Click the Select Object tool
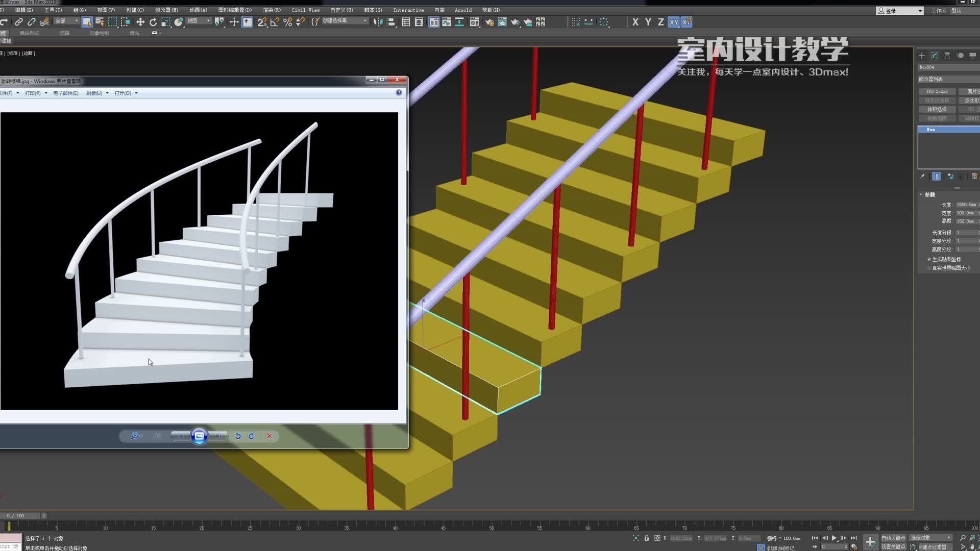 (x=87, y=22)
